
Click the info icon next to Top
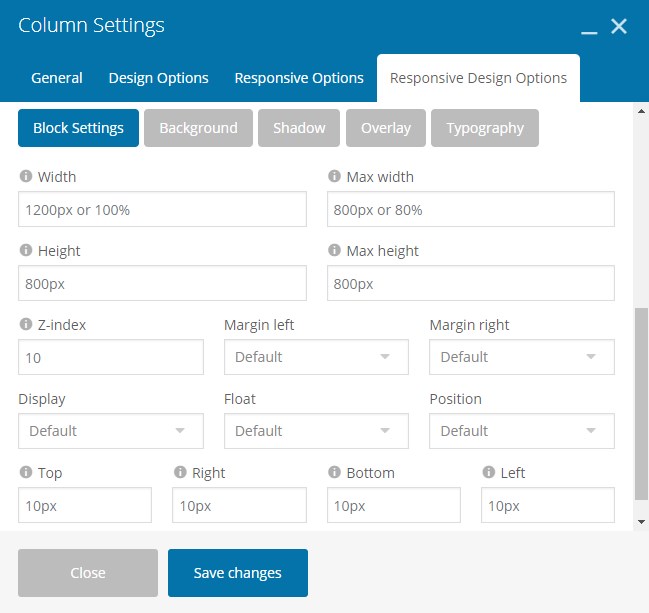25,473
